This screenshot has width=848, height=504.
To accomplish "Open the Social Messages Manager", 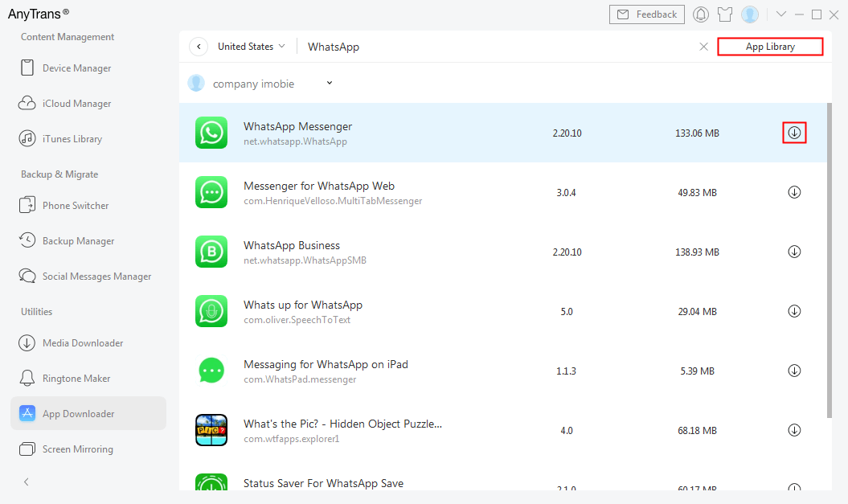I will pyautogui.click(x=96, y=276).
